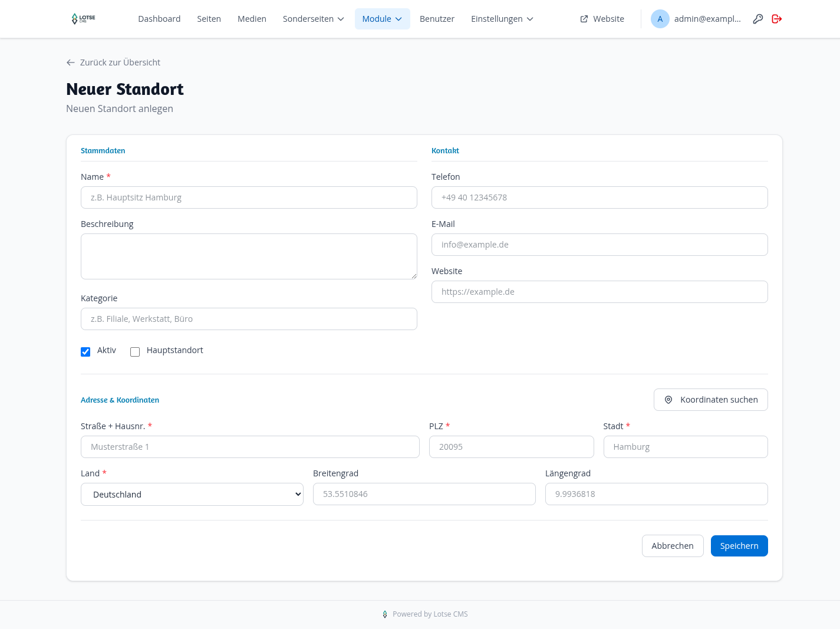Open the Website link in header
Image resolution: width=840 pixels, height=629 pixels.
coord(602,19)
